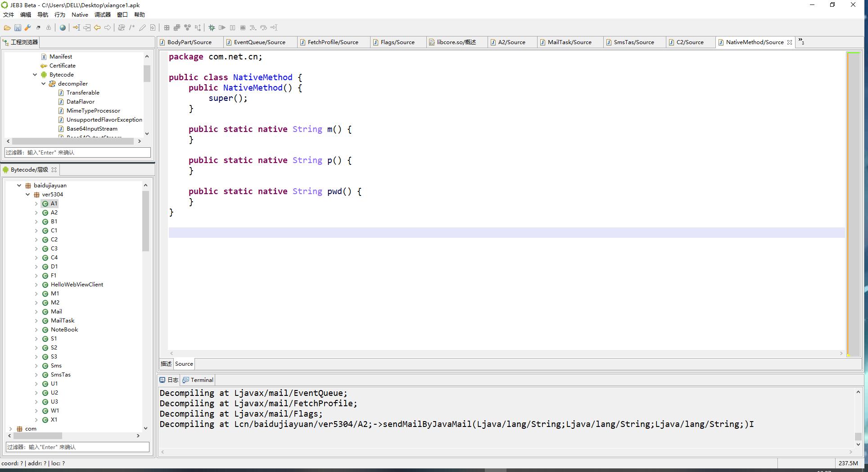This screenshot has width=868, height=472.
Task: Open the Native menu
Action: 80,15
